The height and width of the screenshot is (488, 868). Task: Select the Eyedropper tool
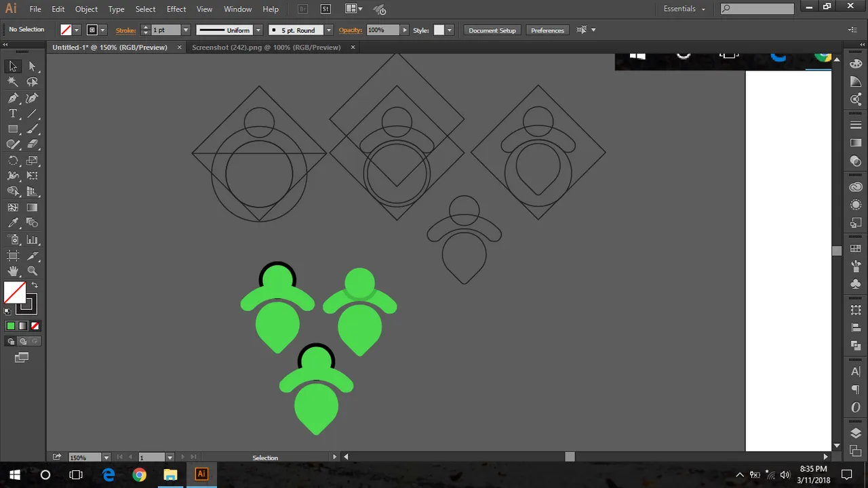pyautogui.click(x=13, y=223)
